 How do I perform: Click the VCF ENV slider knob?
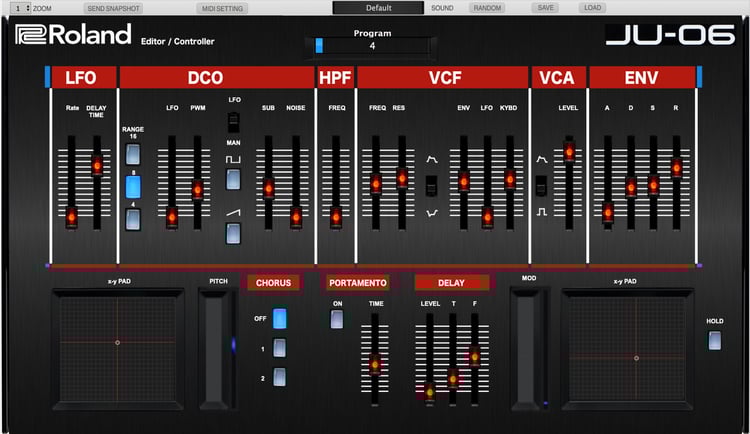[464, 182]
